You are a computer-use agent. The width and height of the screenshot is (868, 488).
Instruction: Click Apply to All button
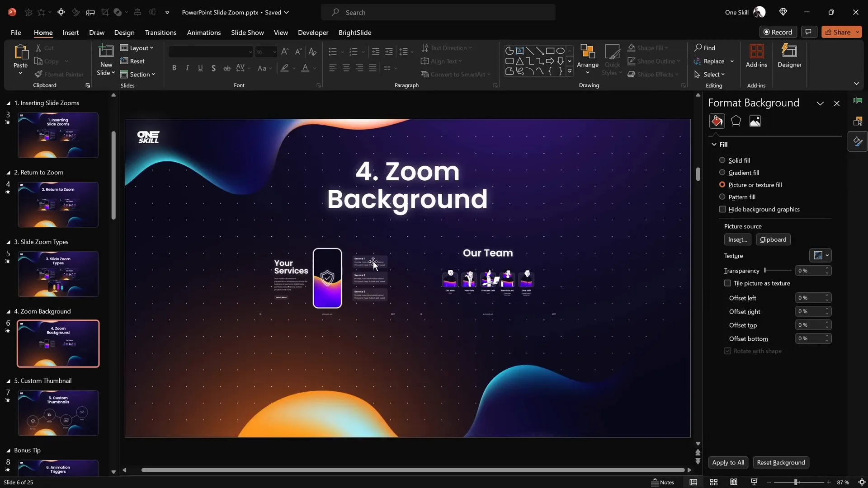[728, 462]
